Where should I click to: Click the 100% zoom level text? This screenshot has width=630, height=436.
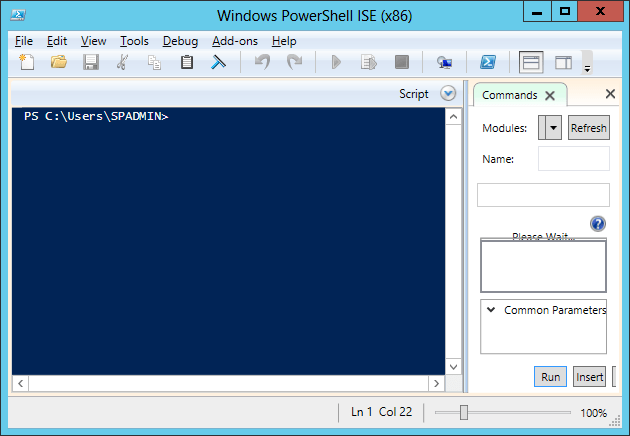click(593, 413)
